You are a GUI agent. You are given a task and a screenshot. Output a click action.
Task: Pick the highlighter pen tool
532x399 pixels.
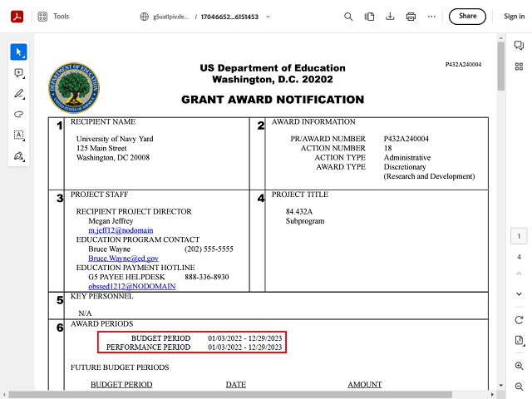point(19,93)
